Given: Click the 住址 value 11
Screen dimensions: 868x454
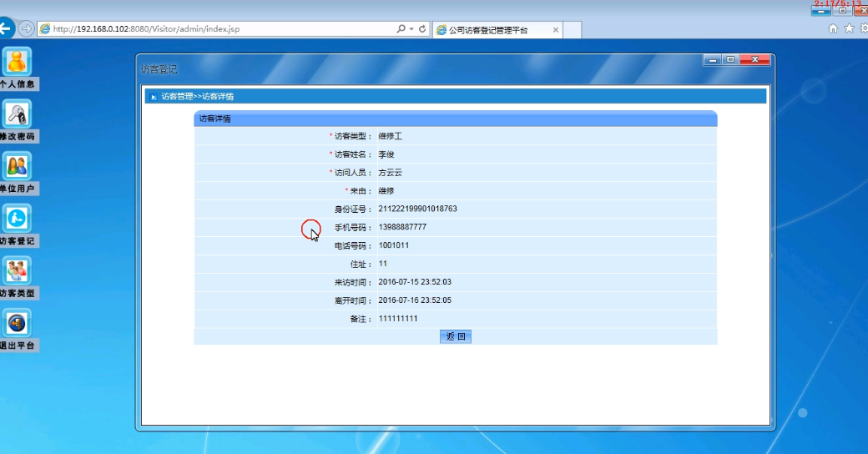Looking at the screenshot, I should coord(382,264).
